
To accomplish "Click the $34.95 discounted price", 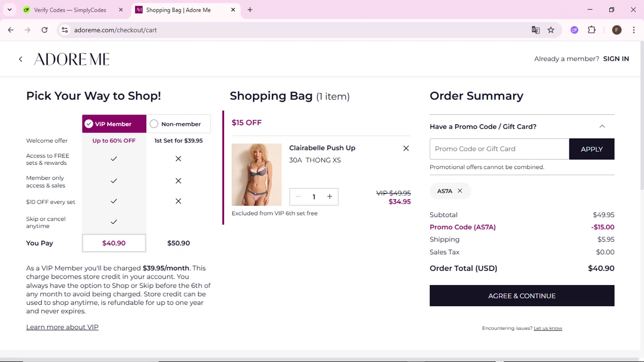I will click(x=400, y=202).
